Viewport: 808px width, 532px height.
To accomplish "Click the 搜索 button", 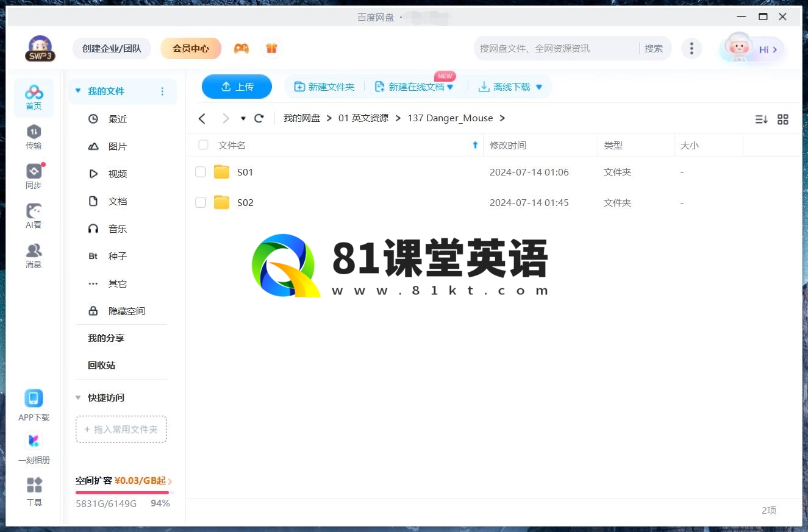I will 654,48.
